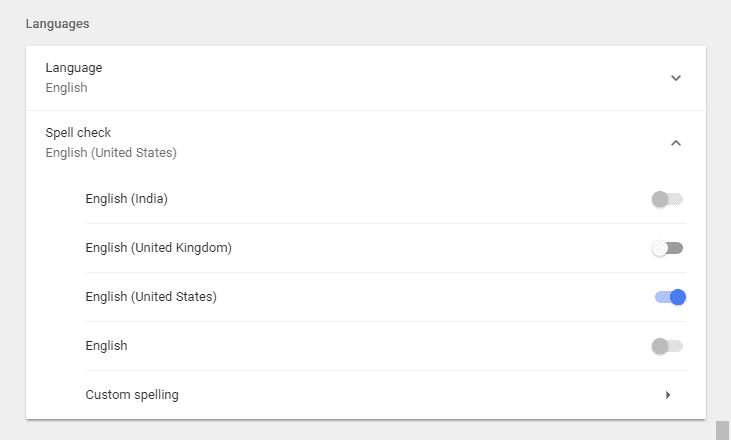Select the English (United Kingdom) label text
731x440 pixels.
[x=159, y=248]
